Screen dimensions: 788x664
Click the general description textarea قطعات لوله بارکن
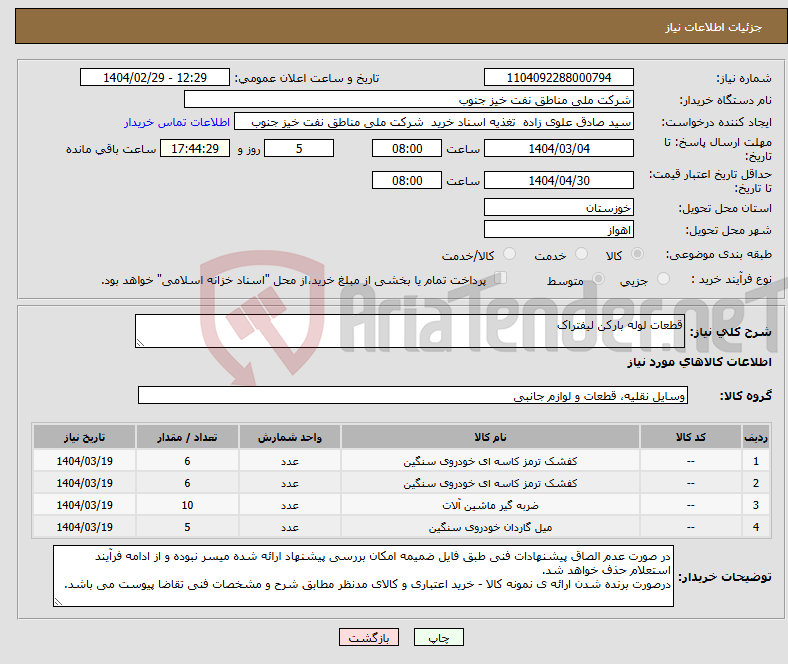tap(410, 331)
